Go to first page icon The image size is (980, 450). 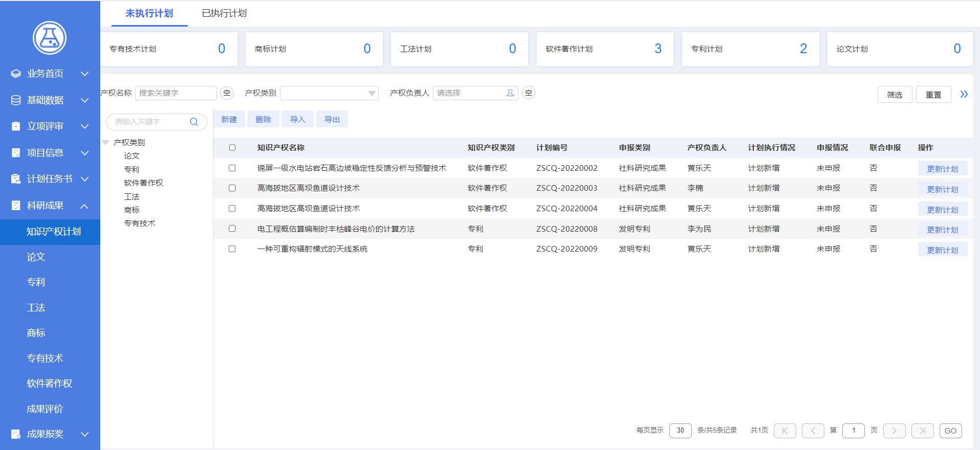point(785,431)
